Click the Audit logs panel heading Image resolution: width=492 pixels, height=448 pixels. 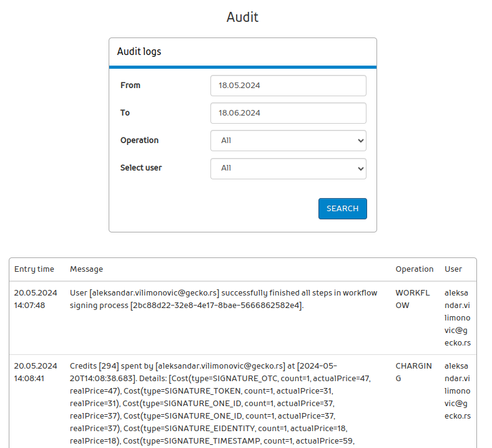tap(139, 52)
